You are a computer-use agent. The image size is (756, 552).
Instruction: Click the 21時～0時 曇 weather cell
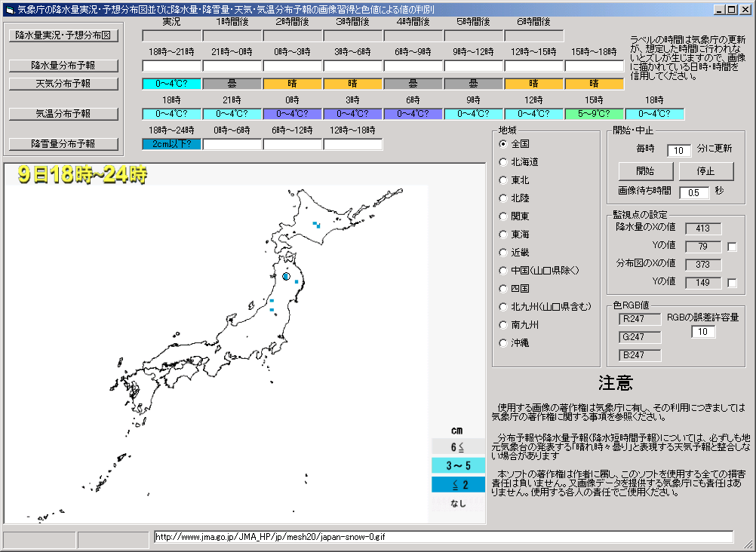232,84
